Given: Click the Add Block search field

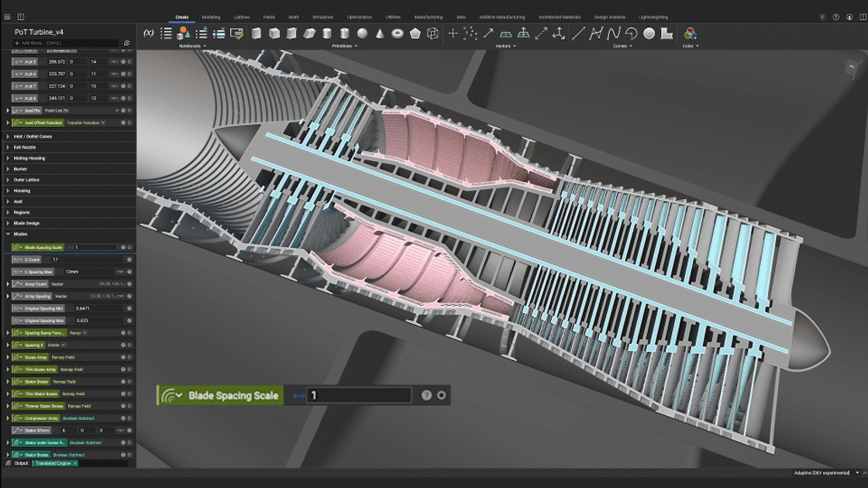Looking at the screenshot, I should pos(65,43).
